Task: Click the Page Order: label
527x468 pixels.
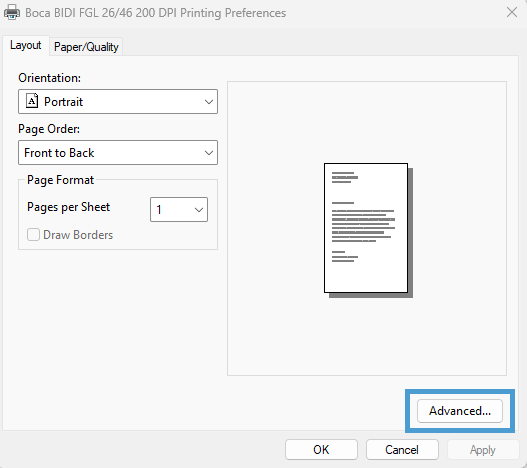Action: point(49,129)
